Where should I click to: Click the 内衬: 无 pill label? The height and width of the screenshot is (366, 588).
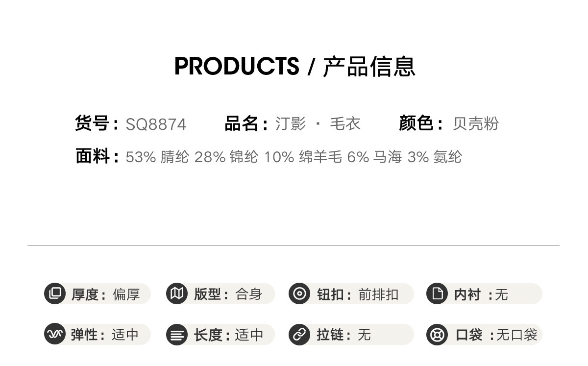(481, 294)
